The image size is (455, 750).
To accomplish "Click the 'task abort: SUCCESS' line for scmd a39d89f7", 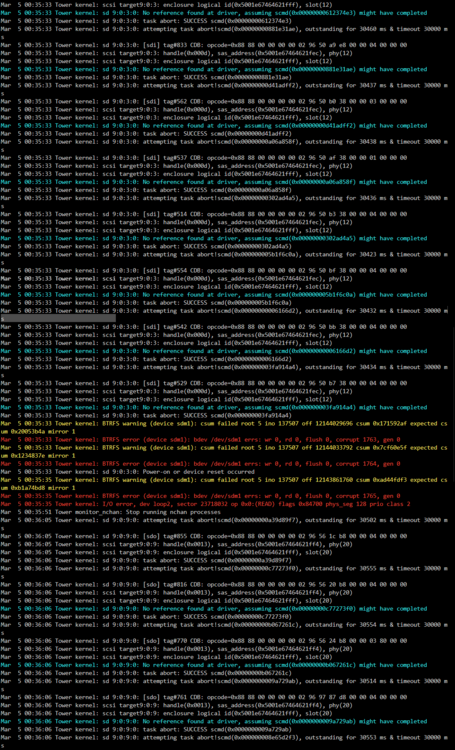I will [x=145, y=560].
